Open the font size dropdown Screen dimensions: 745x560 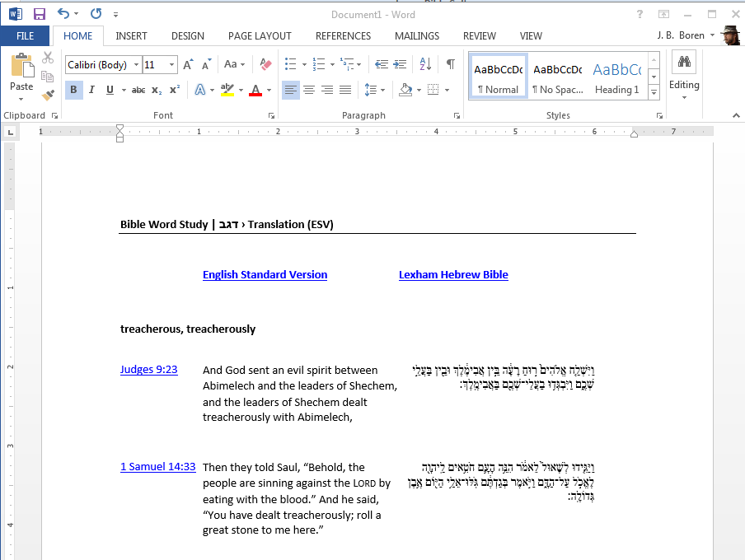tap(172, 64)
